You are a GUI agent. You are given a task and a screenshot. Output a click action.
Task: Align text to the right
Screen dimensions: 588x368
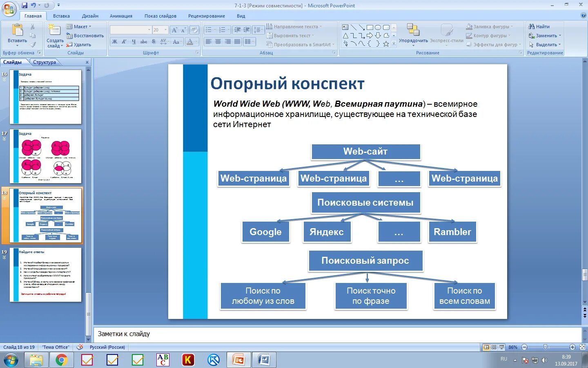[x=227, y=42]
